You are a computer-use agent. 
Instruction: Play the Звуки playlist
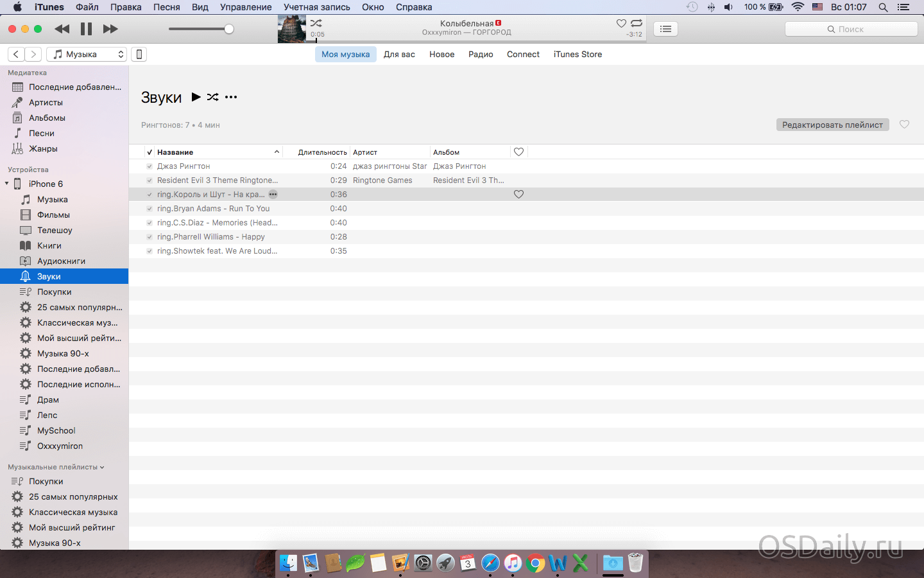pos(196,97)
